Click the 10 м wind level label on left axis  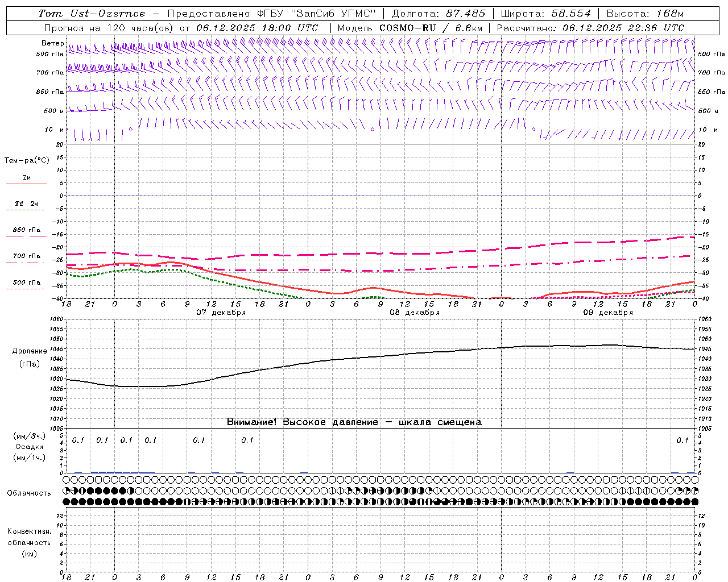coord(54,130)
